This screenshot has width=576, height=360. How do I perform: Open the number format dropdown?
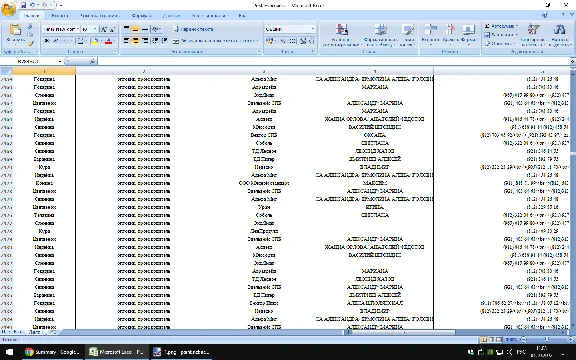pyautogui.click(x=313, y=29)
